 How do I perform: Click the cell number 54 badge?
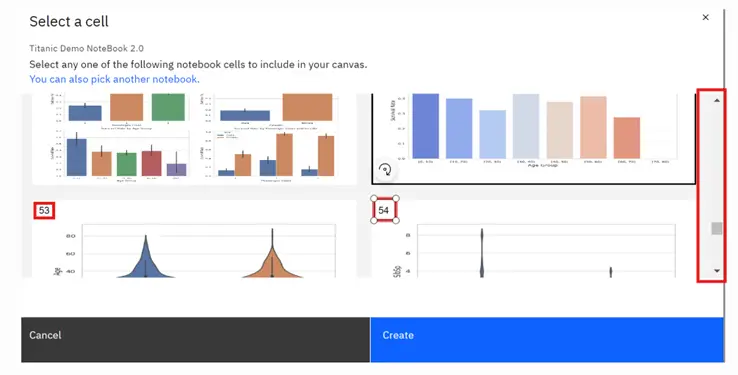(x=384, y=210)
